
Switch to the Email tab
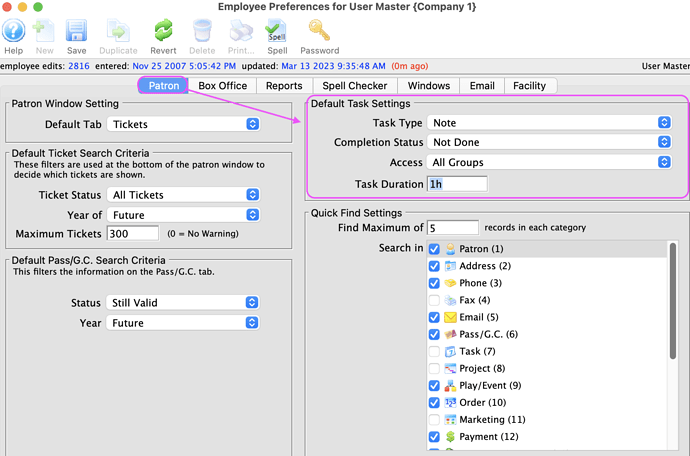[x=482, y=85]
